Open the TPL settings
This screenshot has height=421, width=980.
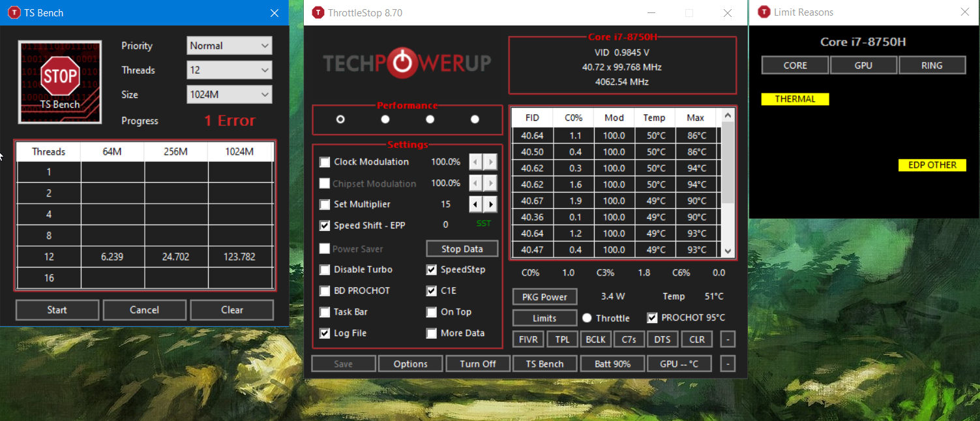pyautogui.click(x=562, y=339)
